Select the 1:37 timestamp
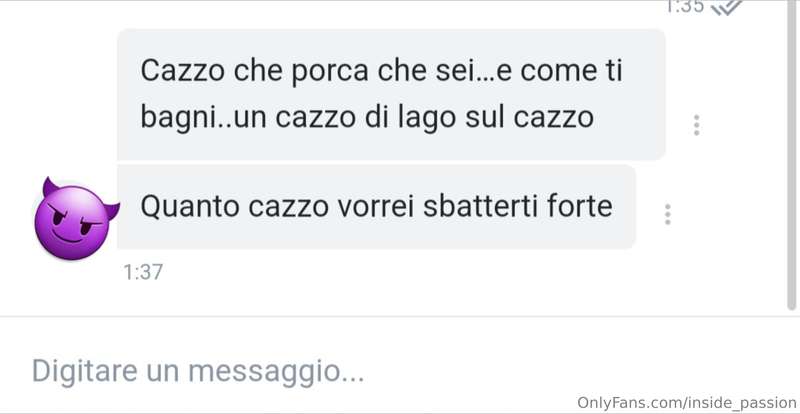This screenshot has height=414, width=800. pyautogui.click(x=143, y=272)
